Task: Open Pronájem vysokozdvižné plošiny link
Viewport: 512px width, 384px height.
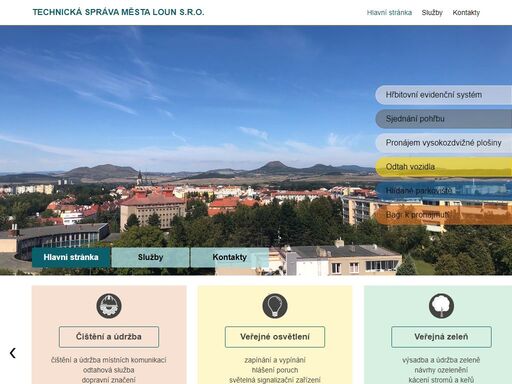Action: (x=444, y=143)
